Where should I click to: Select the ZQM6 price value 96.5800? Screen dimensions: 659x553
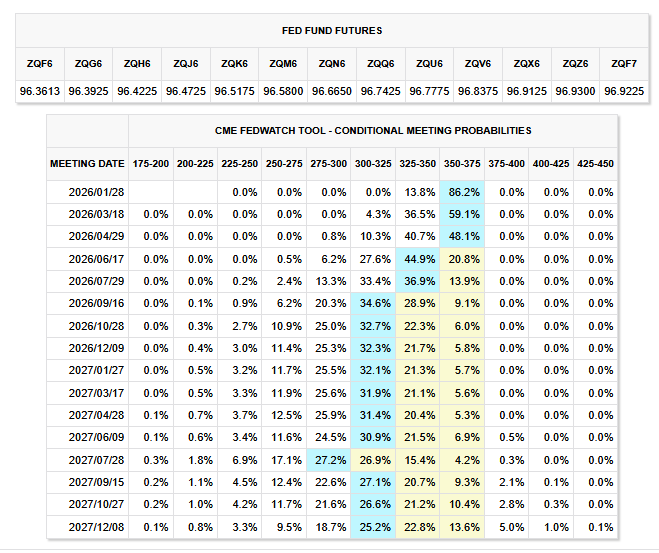[x=283, y=90]
